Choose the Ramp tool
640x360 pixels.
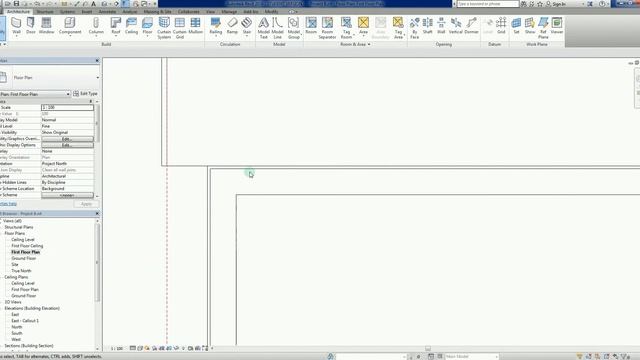232,26
